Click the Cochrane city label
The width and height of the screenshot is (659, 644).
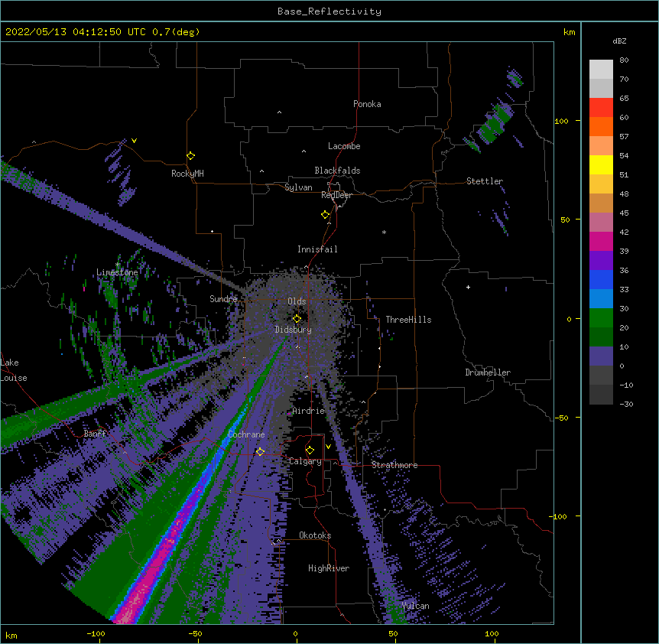point(246,434)
